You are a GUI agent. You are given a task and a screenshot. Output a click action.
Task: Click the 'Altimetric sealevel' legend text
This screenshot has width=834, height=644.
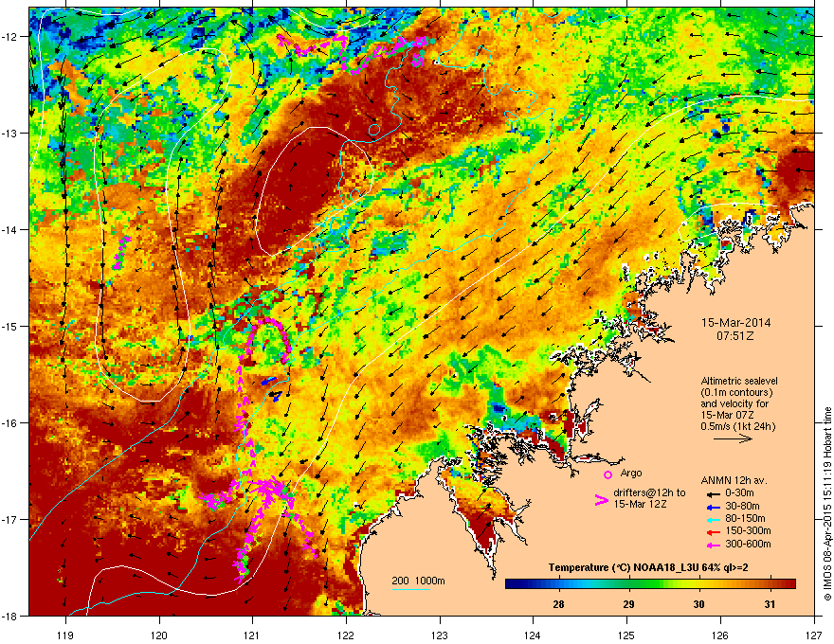pyautogui.click(x=739, y=381)
